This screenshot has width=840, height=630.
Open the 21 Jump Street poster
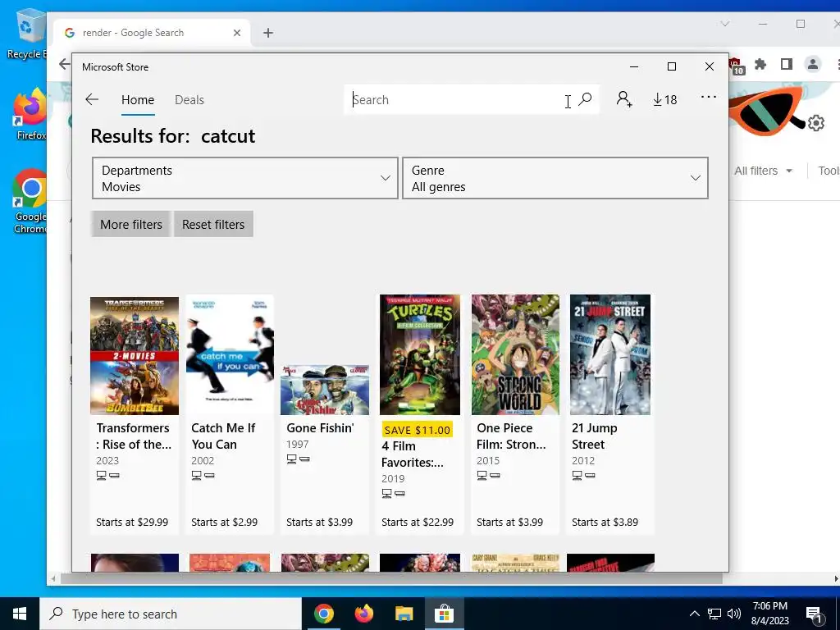tap(610, 354)
